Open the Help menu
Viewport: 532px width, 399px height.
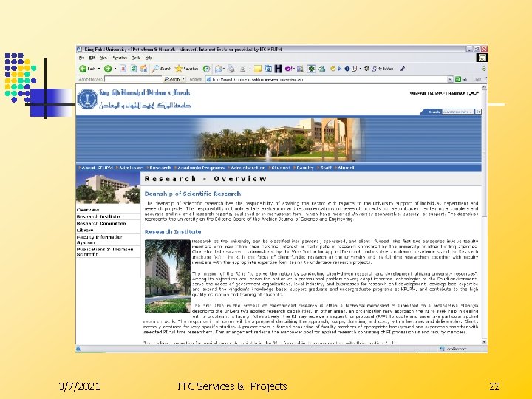point(149,58)
